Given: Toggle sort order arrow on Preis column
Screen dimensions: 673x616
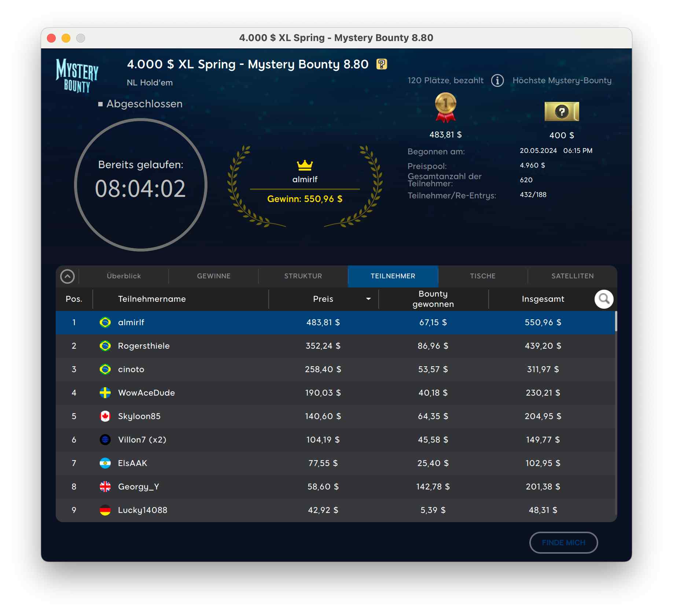Looking at the screenshot, I should click(368, 299).
